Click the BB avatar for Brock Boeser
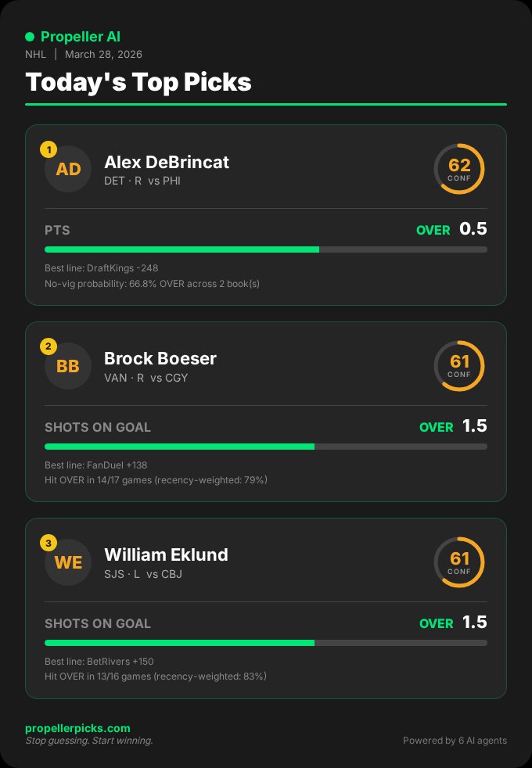The width and height of the screenshot is (532, 768). (68, 366)
